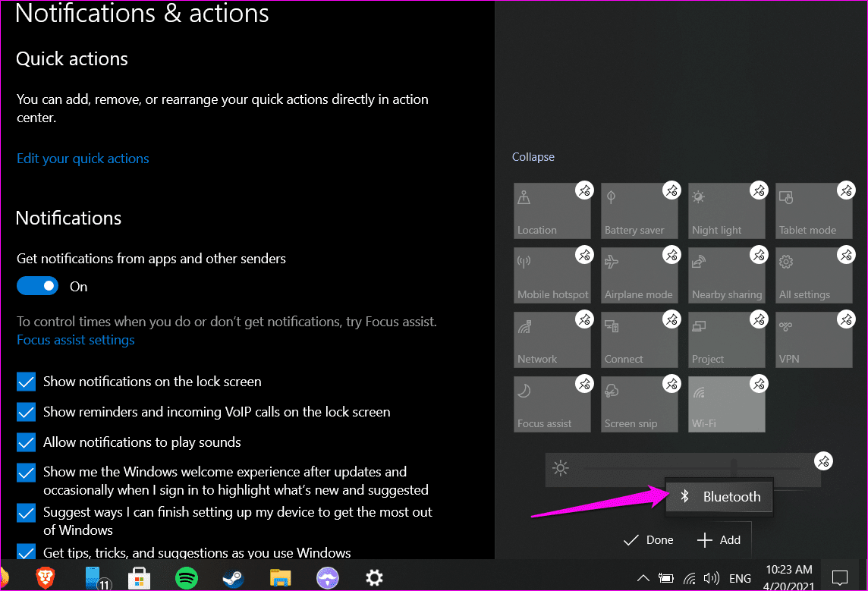Uncheck Windows welcome experience checkbox

[x=26, y=473]
